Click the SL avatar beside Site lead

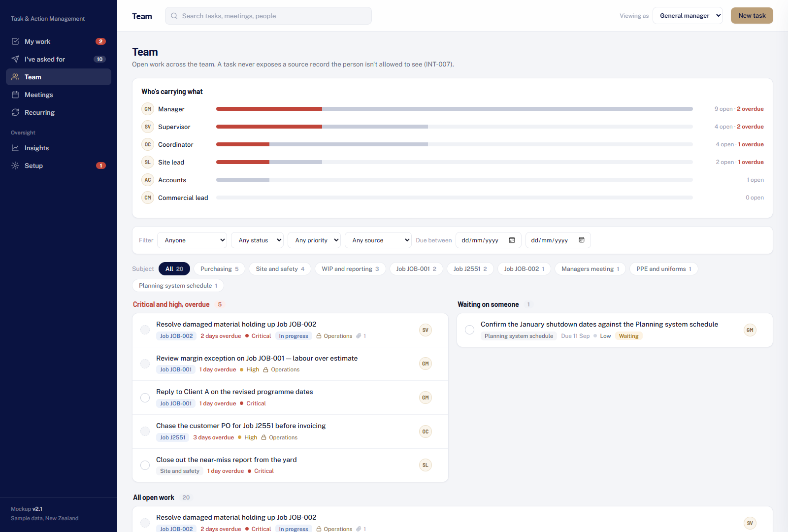pos(148,162)
